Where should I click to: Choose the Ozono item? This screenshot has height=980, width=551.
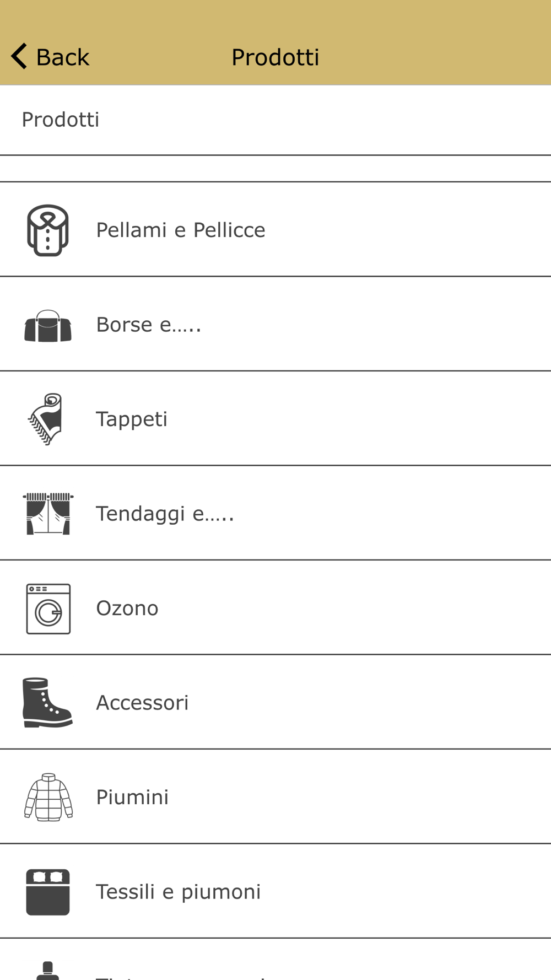tap(127, 609)
